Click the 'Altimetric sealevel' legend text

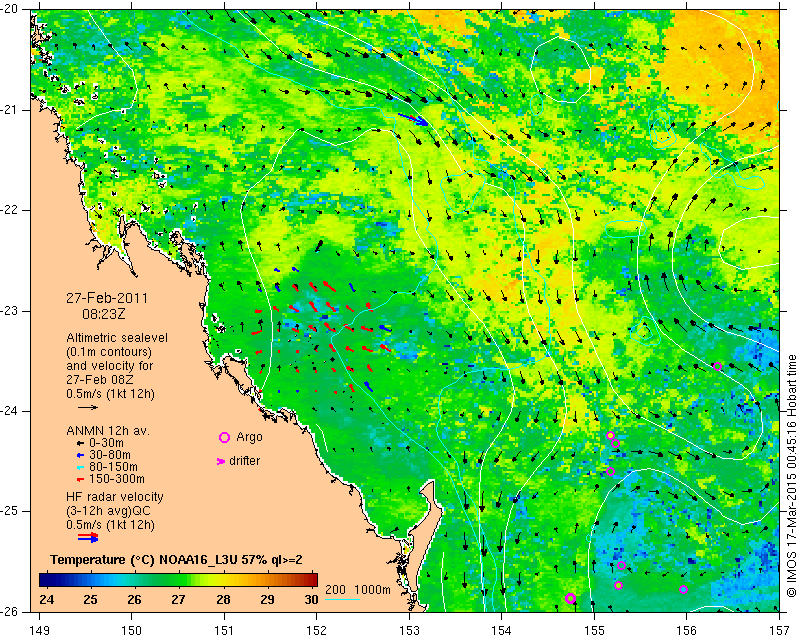pos(117,338)
